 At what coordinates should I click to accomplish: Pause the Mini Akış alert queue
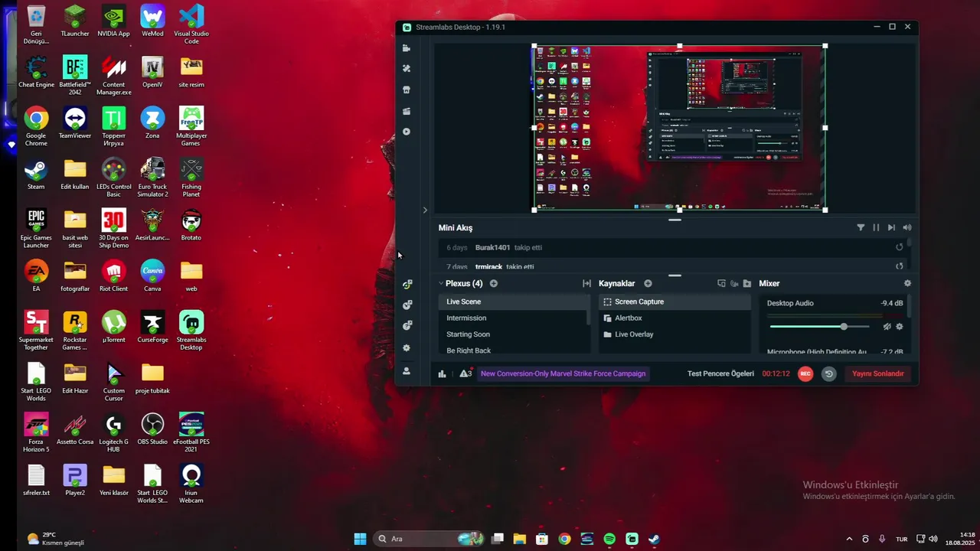pos(876,227)
